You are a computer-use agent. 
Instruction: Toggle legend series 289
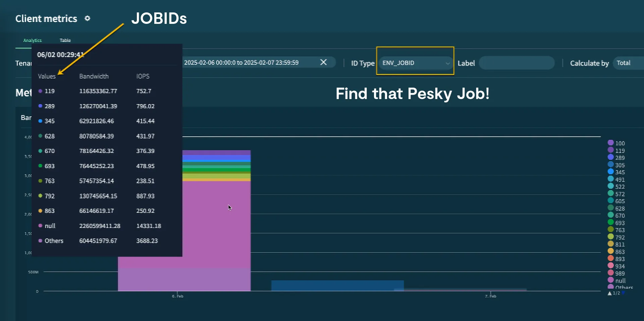tap(616, 157)
